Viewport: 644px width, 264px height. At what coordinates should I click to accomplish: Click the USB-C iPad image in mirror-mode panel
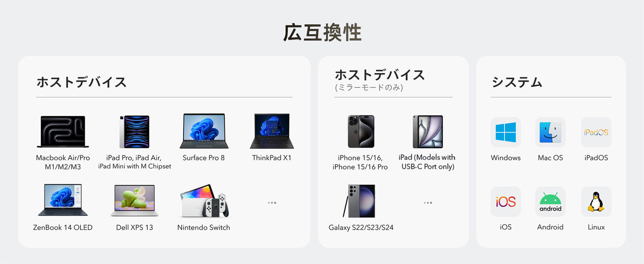(x=428, y=132)
